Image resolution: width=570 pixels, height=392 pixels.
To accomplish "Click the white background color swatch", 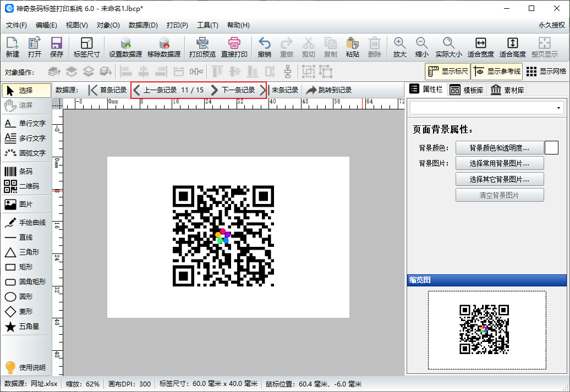I will 551,147.
